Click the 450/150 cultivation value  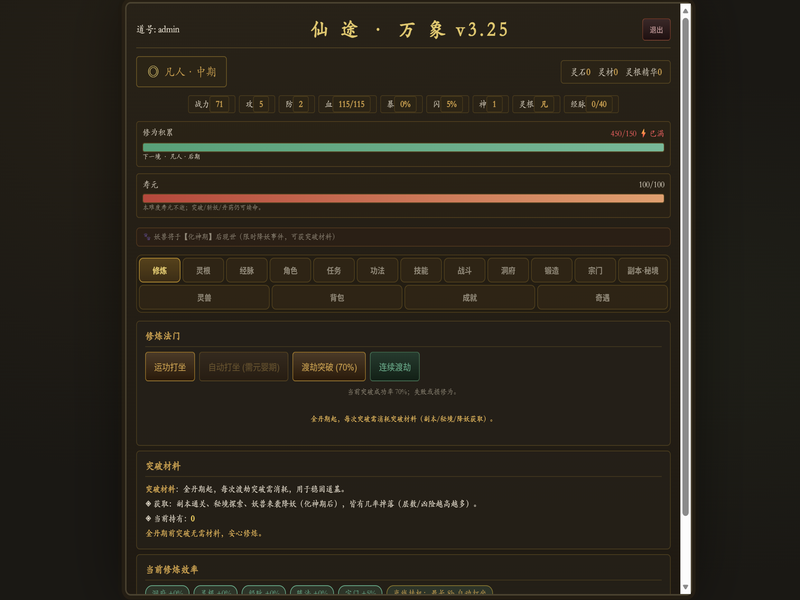[x=623, y=134]
